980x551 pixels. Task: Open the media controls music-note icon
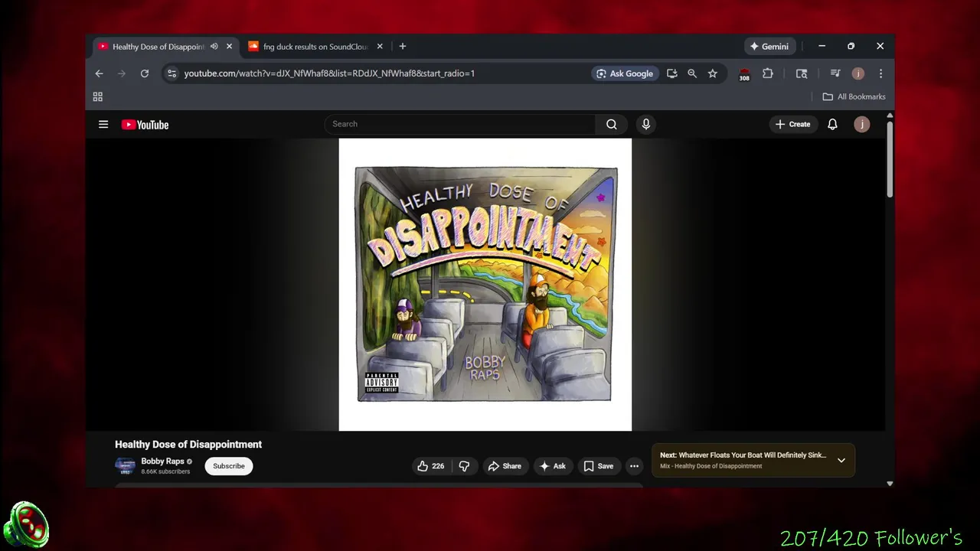[x=835, y=73]
